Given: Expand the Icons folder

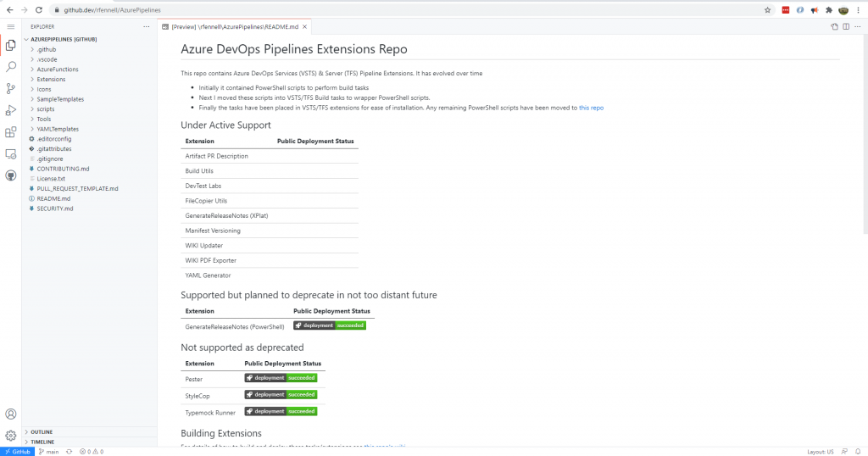Looking at the screenshot, I should 89,89.
